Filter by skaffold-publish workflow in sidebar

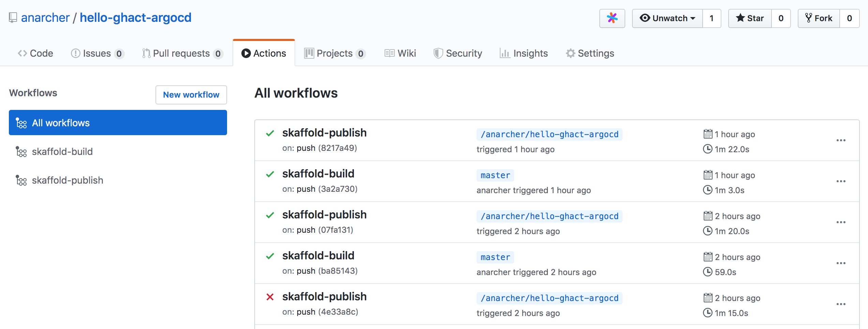click(x=68, y=180)
